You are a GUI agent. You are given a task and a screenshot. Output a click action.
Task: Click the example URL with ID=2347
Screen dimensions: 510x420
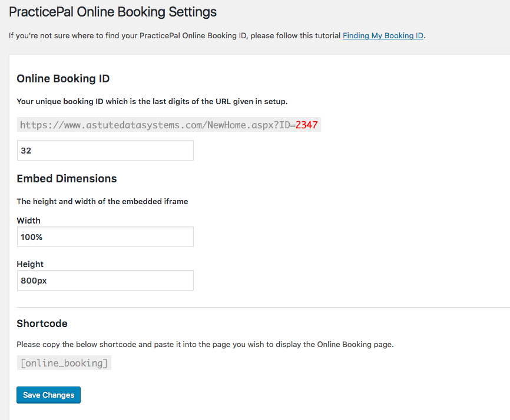coord(169,125)
